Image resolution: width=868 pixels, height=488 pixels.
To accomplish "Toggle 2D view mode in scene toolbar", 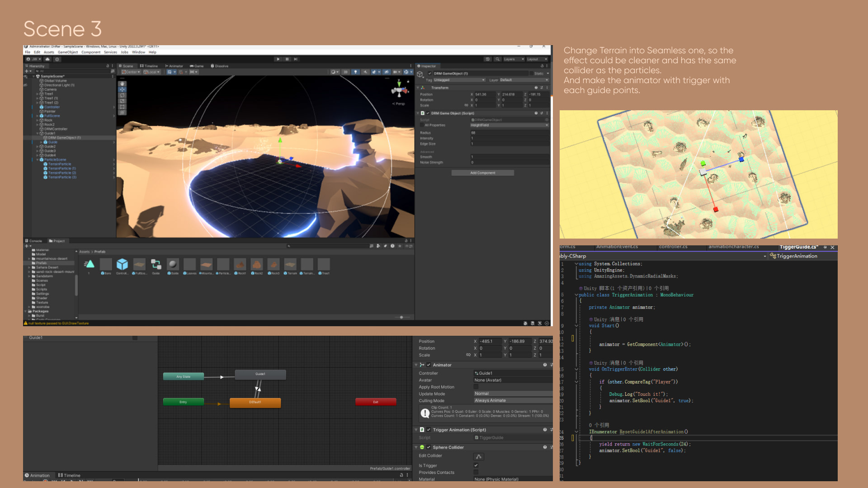I will 346,72.
